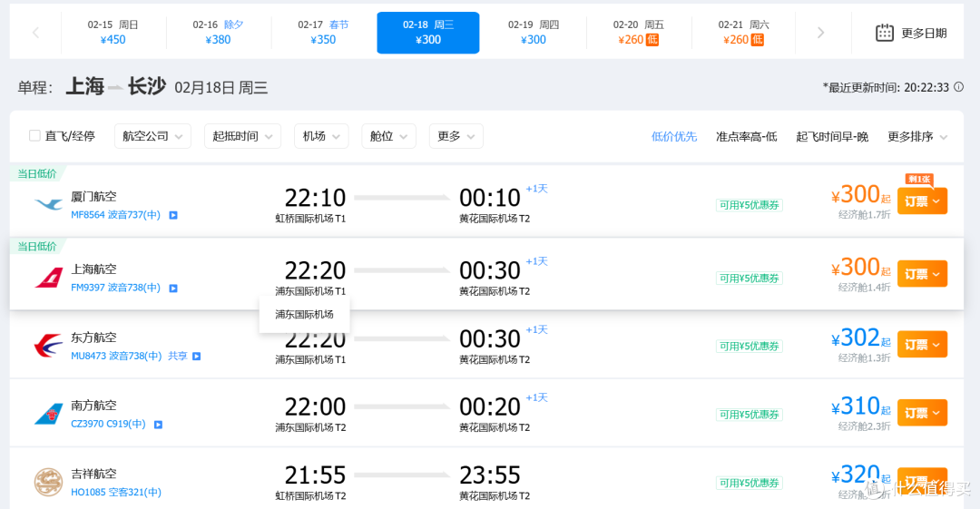Screen dimensions: 980x509
Task: Expand 订票 options for Xiamen Airlines ¥300
Action: coord(923,201)
